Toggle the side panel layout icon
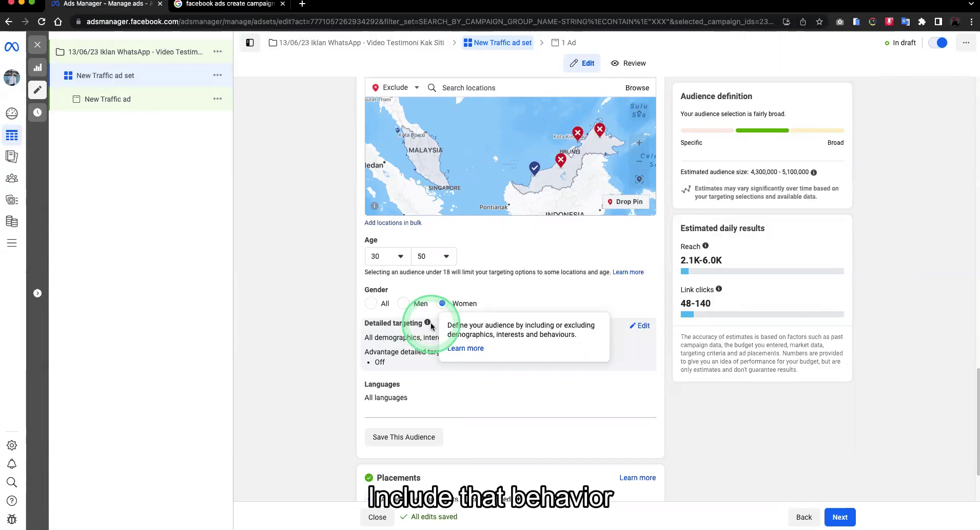This screenshot has width=980, height=530. pyautogui.click(x=250, y=43)
